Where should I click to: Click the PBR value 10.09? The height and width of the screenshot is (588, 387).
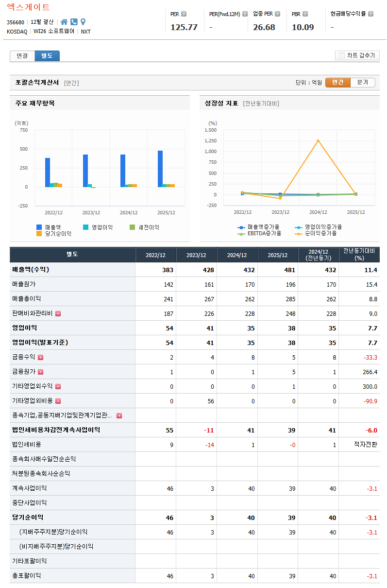(x=303, y=27)
